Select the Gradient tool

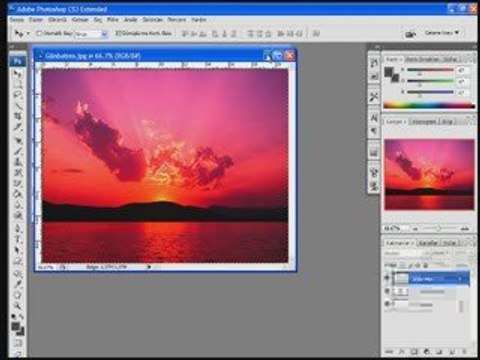click(17, 194)
